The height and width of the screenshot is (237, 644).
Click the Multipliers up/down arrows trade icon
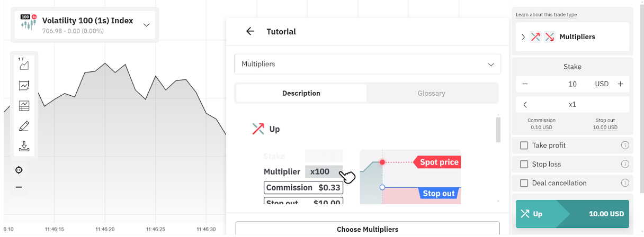543,37
